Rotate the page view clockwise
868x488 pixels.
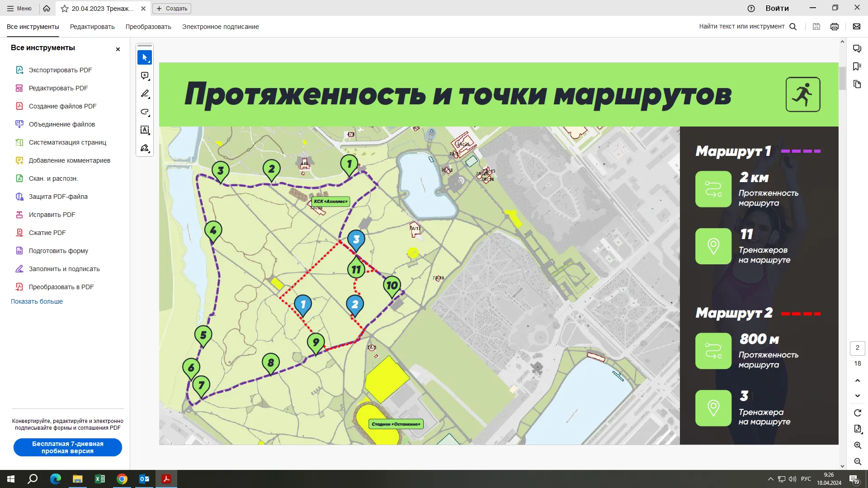tap(857, 413)
